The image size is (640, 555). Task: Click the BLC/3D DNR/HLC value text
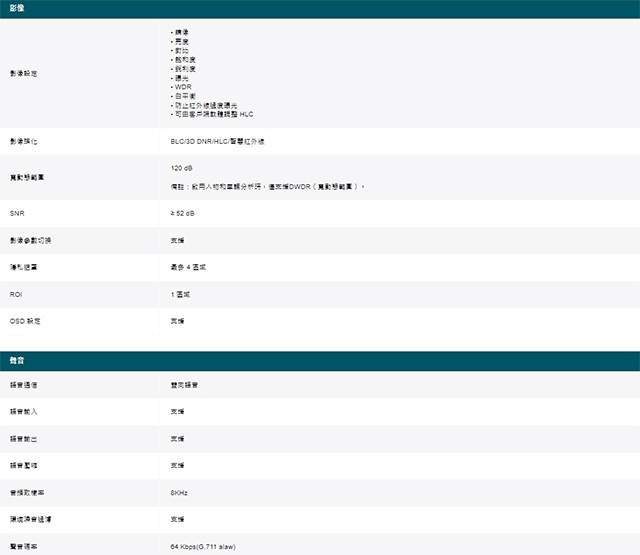point(217,142)
